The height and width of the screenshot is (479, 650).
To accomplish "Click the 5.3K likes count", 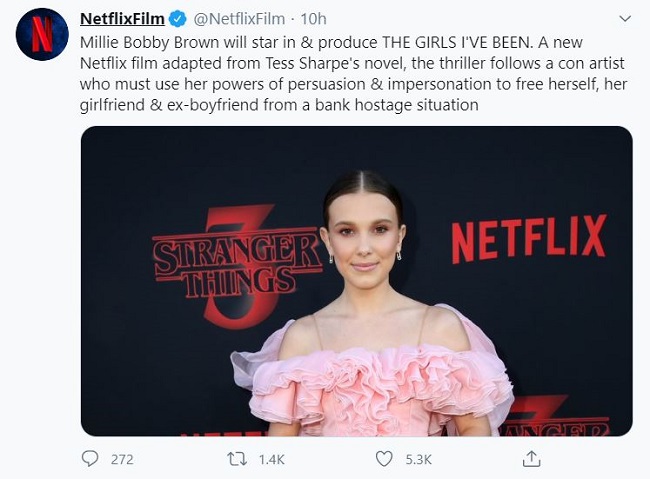I will coord(417,460).
